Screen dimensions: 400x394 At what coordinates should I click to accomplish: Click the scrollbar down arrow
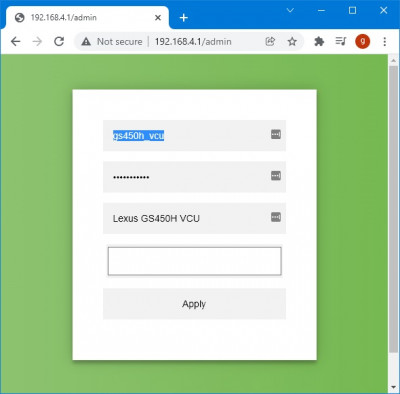[x=393, y=388]
